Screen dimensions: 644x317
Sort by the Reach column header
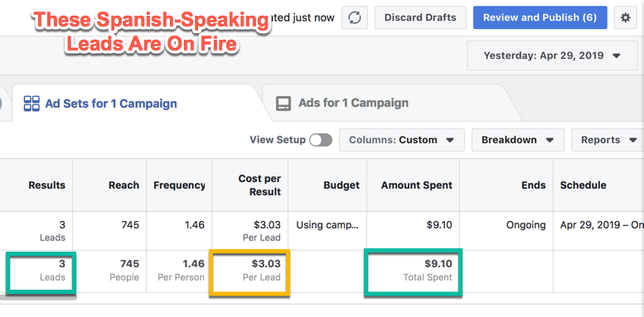[123, 185]
